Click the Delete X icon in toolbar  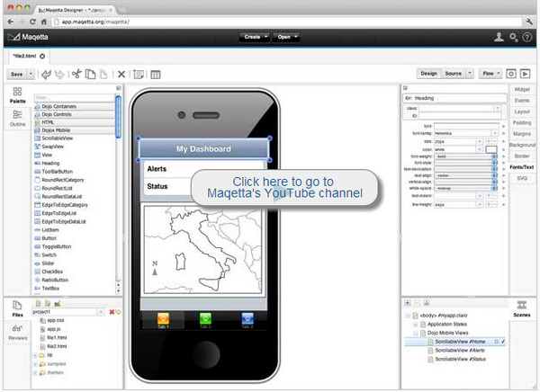click(x=121, y=74)
